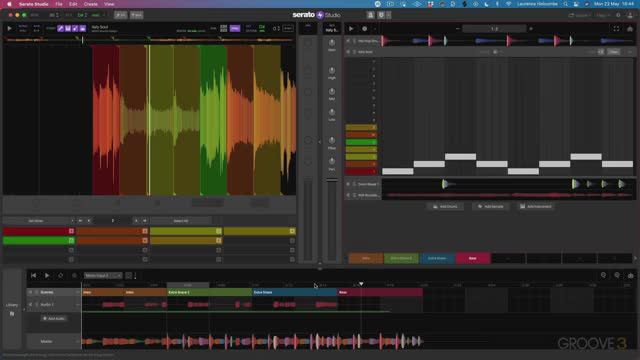
Task: Click the Mid EQ knob
Action: click(332, 91)
